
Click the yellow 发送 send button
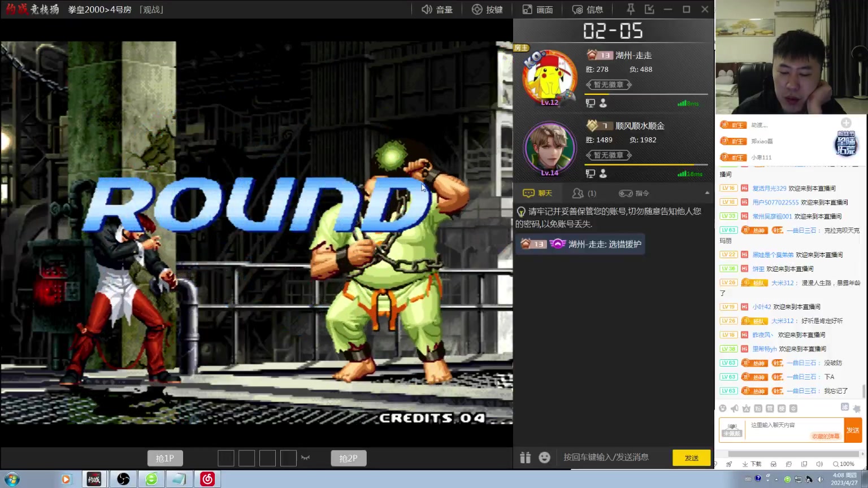click(692, 458)
